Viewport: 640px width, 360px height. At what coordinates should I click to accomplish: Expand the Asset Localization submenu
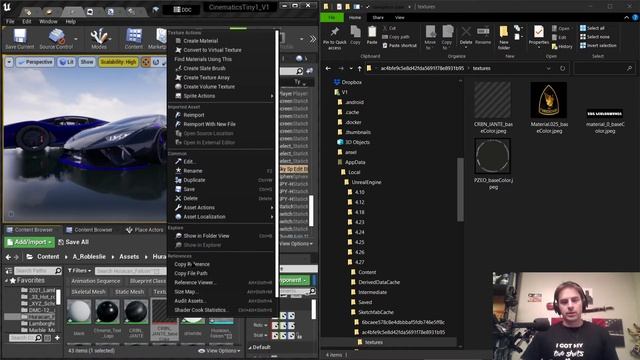(223, 217)
